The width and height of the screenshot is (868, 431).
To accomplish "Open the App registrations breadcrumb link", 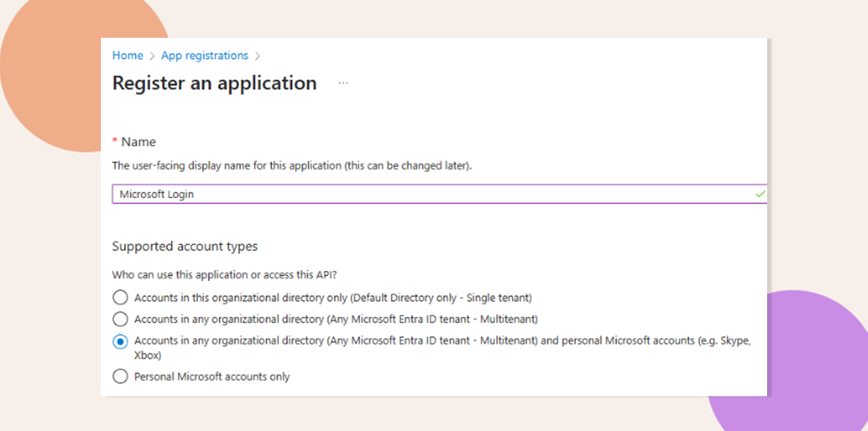I will pyautogui.click(x=204, y=56).
